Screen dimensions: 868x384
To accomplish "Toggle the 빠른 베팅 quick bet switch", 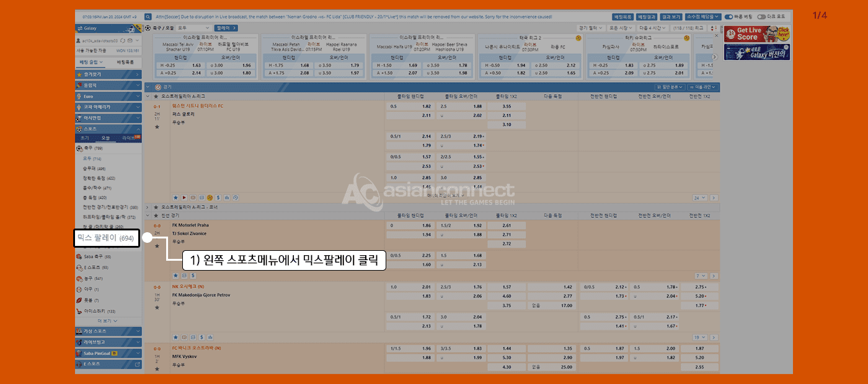I will pos(728,17).
